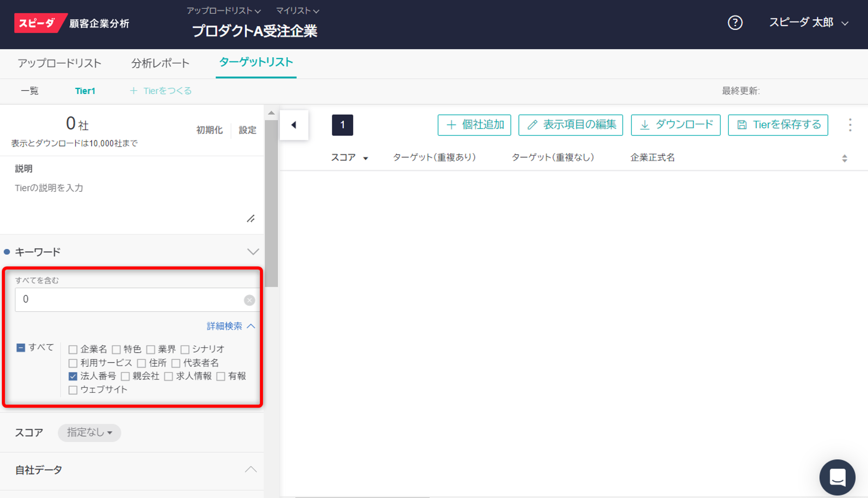This screenshot has width=868, height=498.
Task: Edit Tier description with pencil icon
Action: pyautogui.click(x=251, y=219)
